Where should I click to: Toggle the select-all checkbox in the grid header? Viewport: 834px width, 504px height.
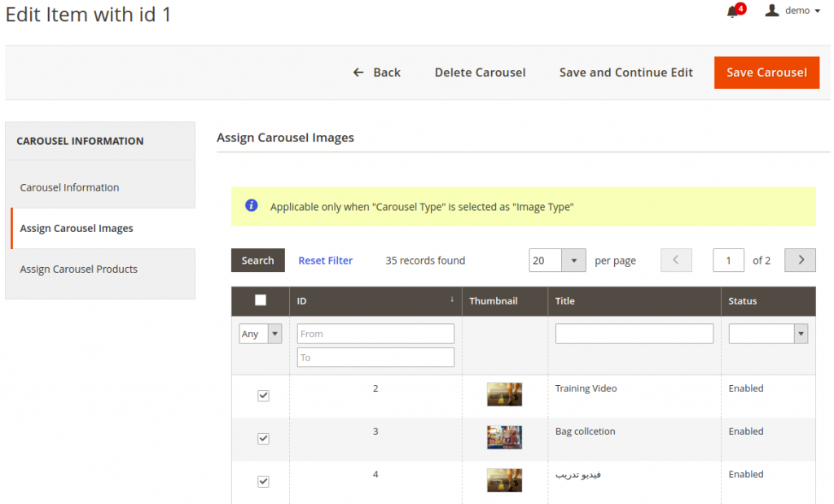(260, 300)
